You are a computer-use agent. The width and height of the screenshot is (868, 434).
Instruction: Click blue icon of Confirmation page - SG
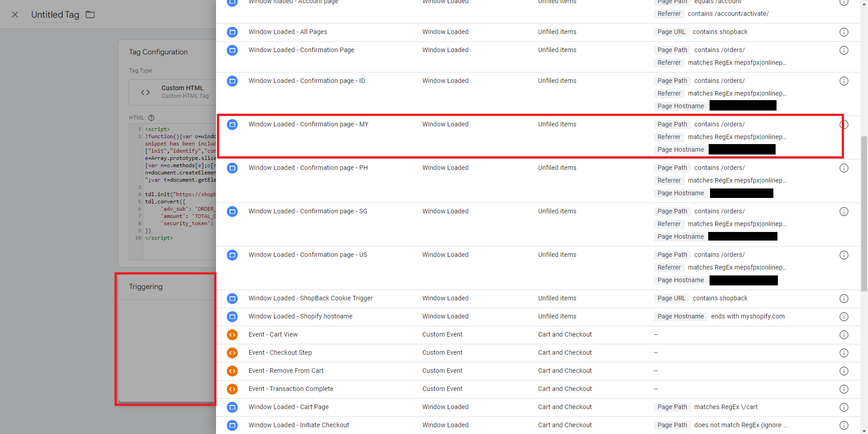point(232,212)
